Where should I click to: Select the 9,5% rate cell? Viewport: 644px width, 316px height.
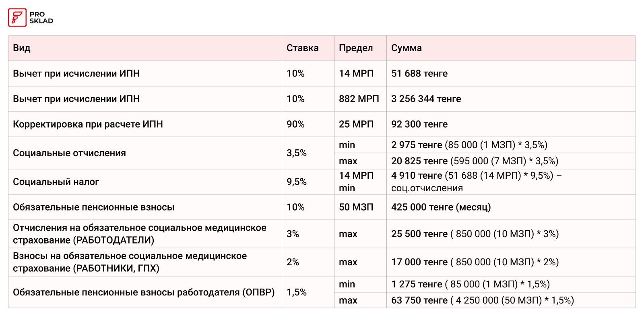297,182
